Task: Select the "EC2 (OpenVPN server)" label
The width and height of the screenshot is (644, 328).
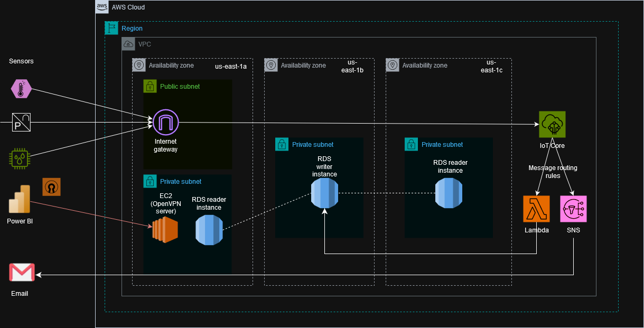Action: [x=165, y=203]
